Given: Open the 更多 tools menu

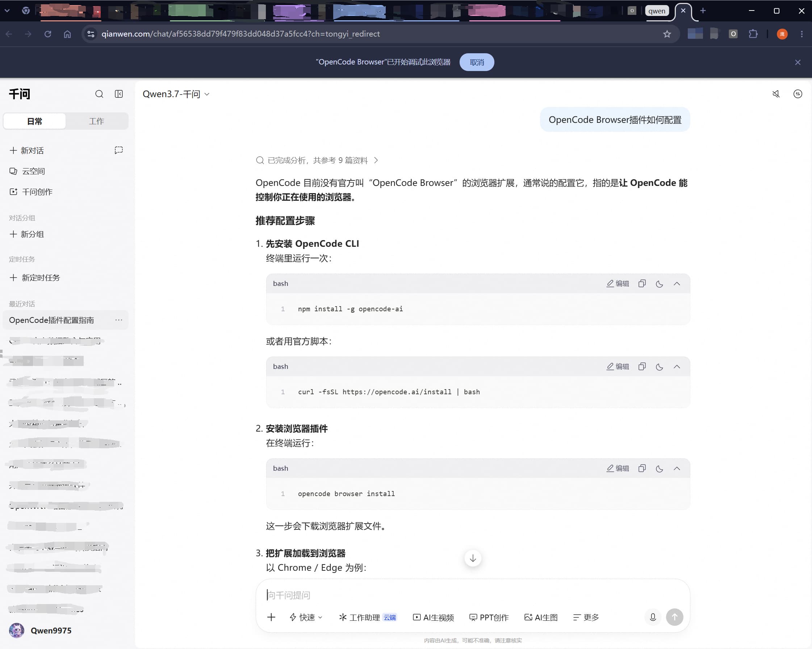Looking at the screenshot, I should (x=586, y=617).
